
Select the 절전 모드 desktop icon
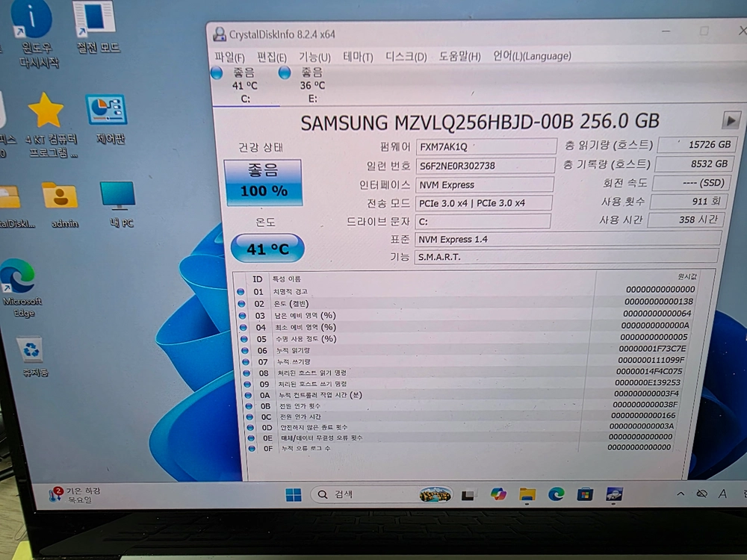tap(96, 27)
